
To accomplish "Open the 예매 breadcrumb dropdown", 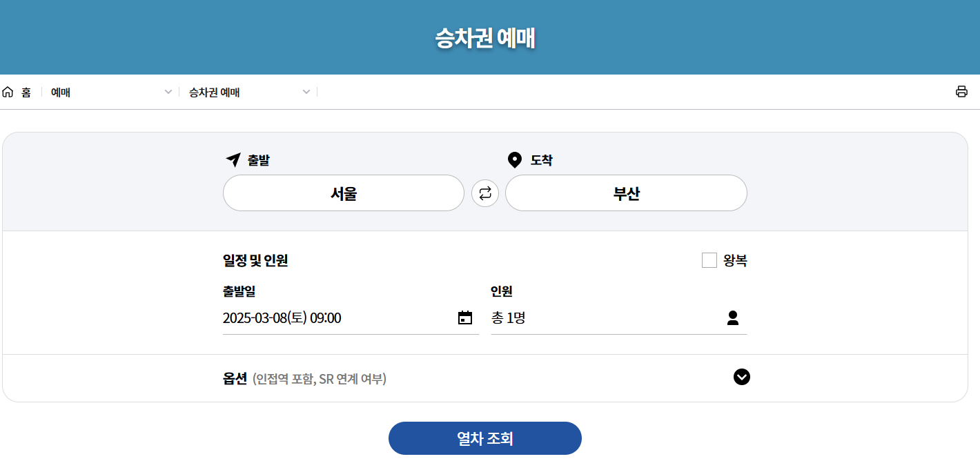I will pyautogui.click(x=168, y=91).
